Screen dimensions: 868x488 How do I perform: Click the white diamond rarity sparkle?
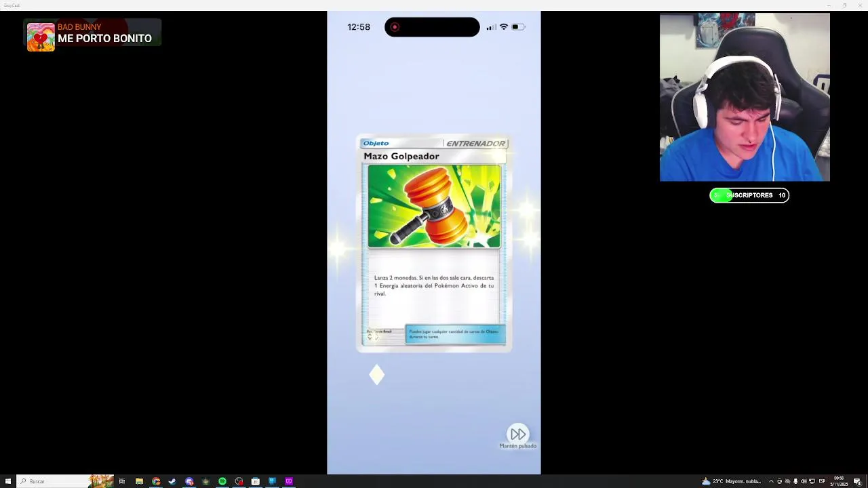[377, 375]
